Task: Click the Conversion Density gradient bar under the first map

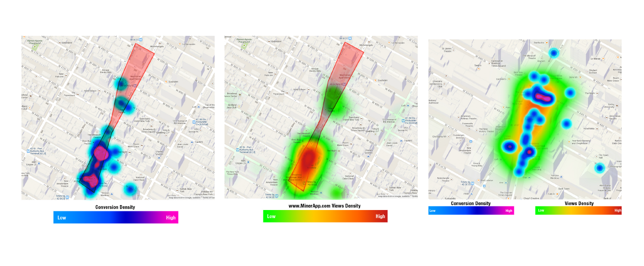Action: tap(116, 217)
